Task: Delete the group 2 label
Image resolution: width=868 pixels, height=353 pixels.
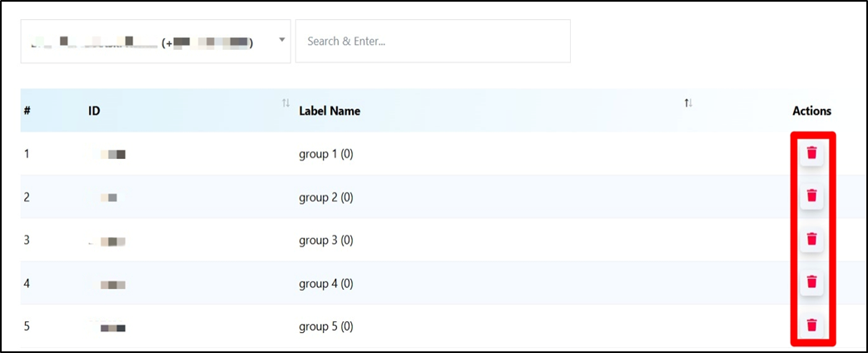Action: tap(811, 196)
